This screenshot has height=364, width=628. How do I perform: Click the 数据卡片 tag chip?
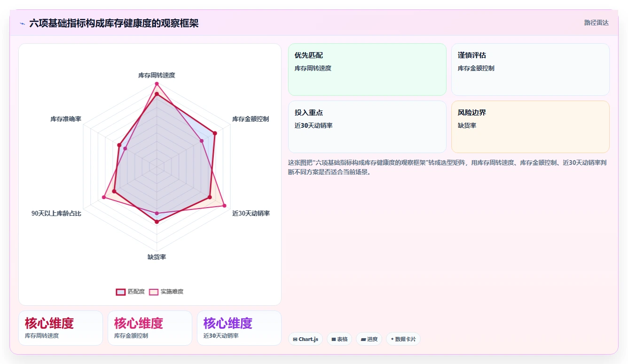[403, 339]
